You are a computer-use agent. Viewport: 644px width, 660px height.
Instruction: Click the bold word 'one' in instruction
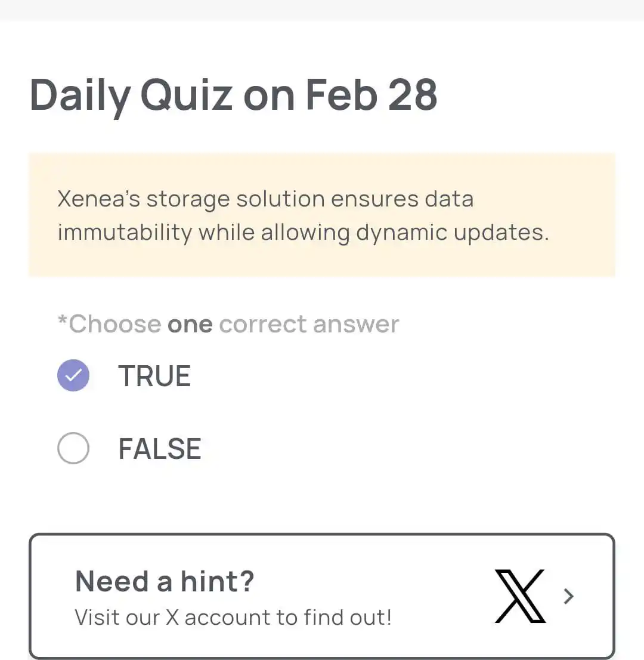190,325
